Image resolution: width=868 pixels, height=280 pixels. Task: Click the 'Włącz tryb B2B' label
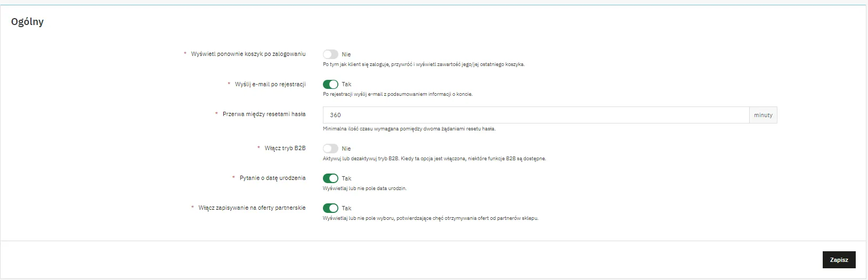point(285,148)
